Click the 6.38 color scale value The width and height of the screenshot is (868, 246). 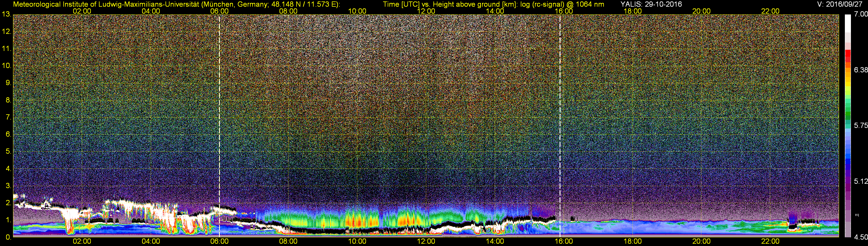click(861, 70)
